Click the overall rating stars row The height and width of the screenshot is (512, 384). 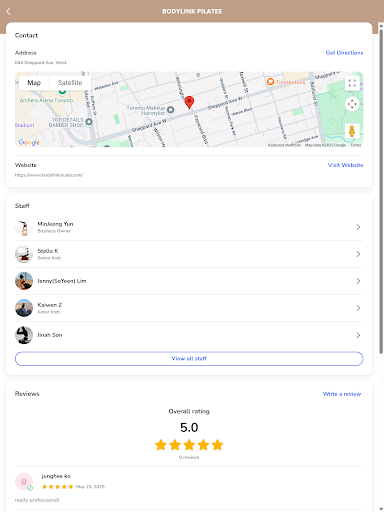point(189,445)
